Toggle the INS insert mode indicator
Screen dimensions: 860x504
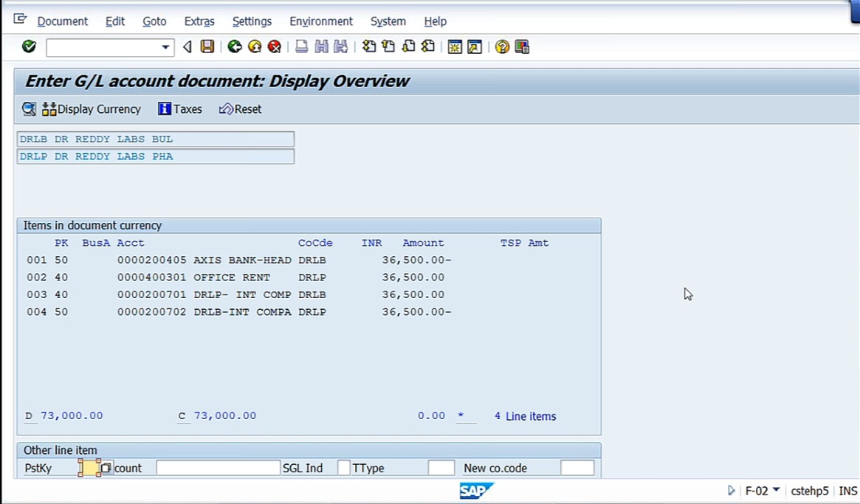point(848,490)
